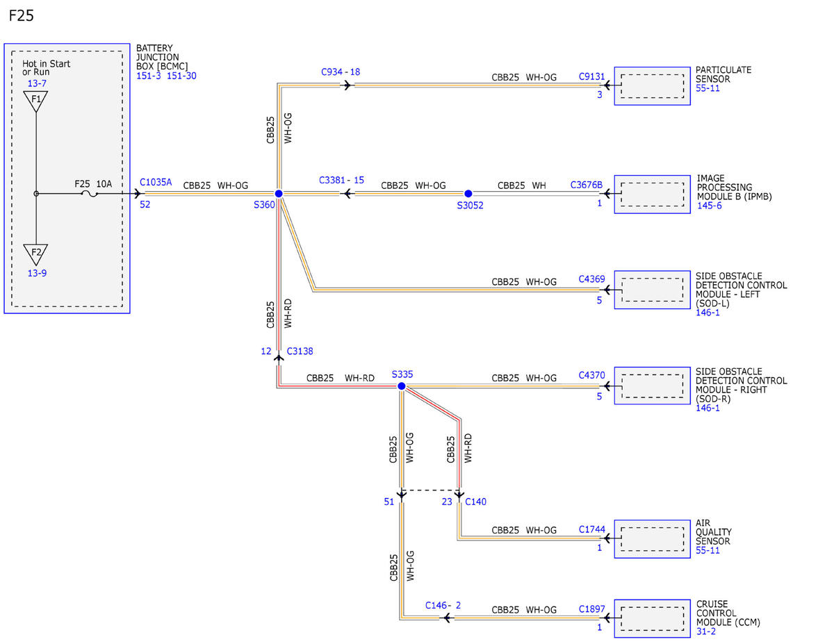Open the 31-2 cruise control link
The image size is (834, 644).
pos(706,631)
